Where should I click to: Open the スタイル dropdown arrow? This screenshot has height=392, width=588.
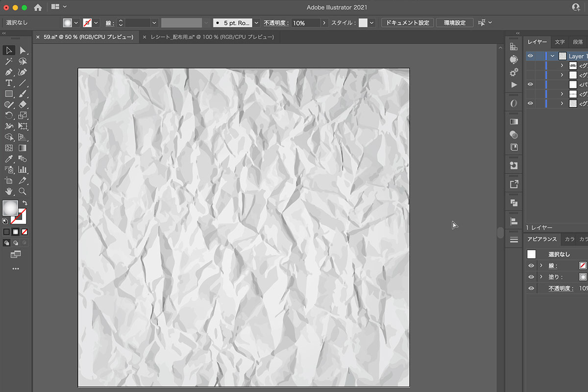[x=372, y=23]
